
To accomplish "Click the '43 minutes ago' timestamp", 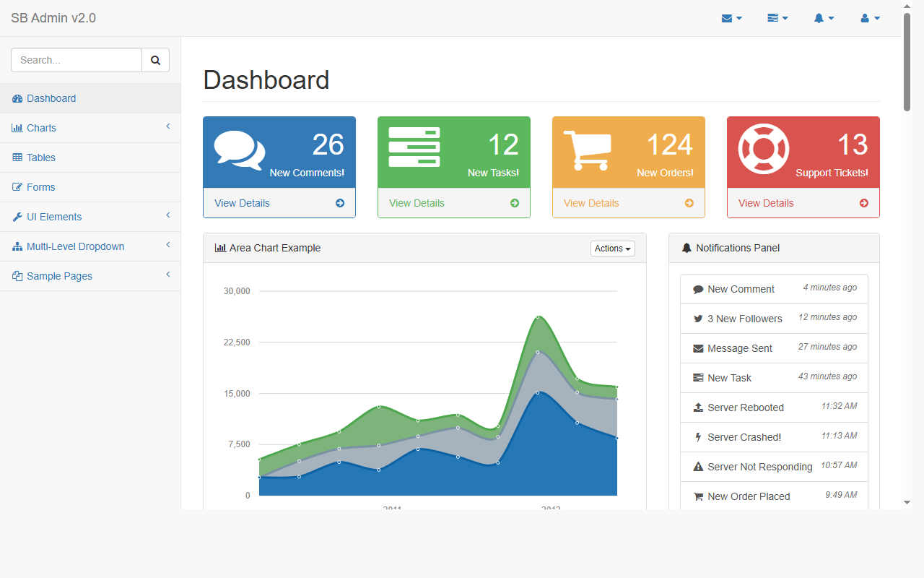I will pyautogui.click(x=828, y=376).
